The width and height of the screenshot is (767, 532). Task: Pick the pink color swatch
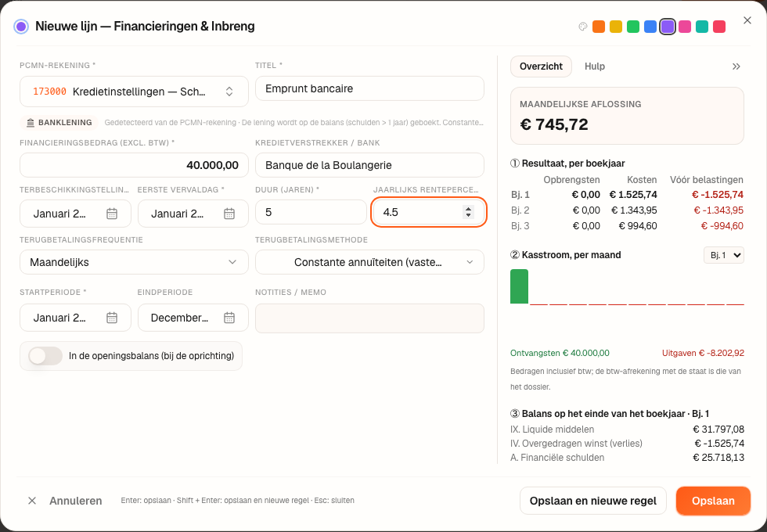[685, 27]
